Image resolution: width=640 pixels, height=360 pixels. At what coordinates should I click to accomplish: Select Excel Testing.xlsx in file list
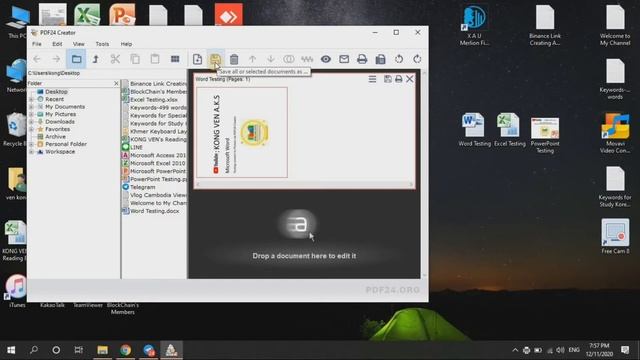154,100
